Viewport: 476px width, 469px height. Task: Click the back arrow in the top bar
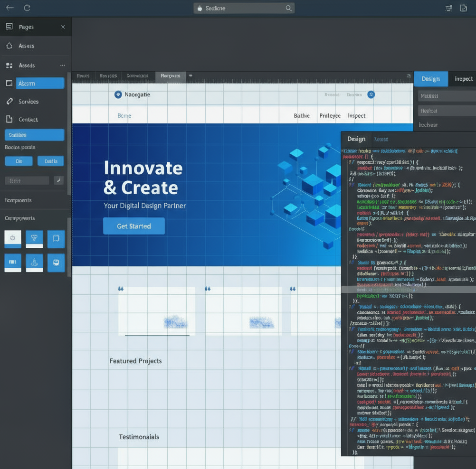point(10,8)
